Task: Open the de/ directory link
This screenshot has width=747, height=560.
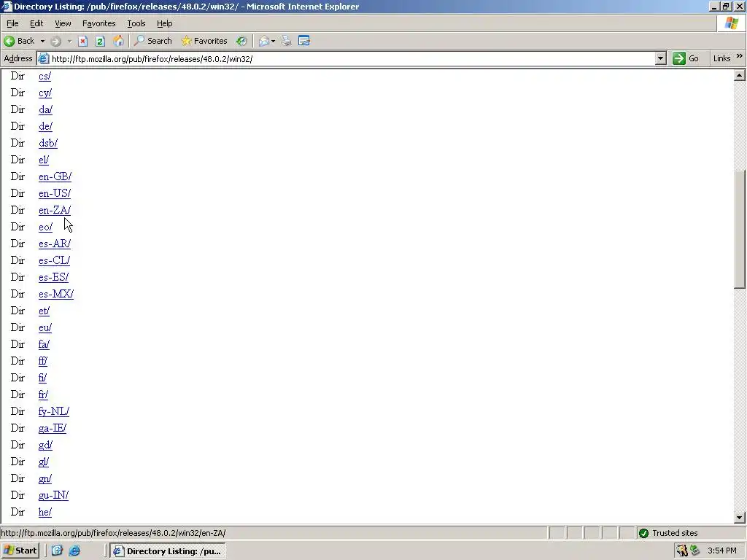Action: coord(46,126)
